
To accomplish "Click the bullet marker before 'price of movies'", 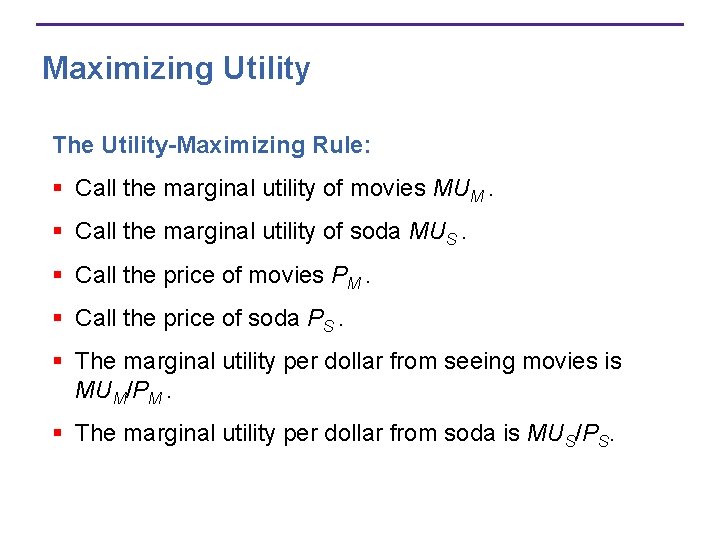I will click(x=60, y=275).
